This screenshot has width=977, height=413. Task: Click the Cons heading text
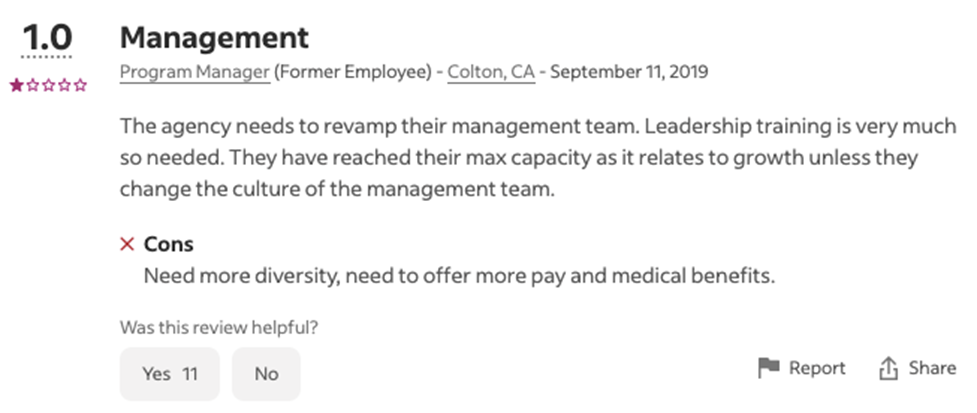[169, 244]
